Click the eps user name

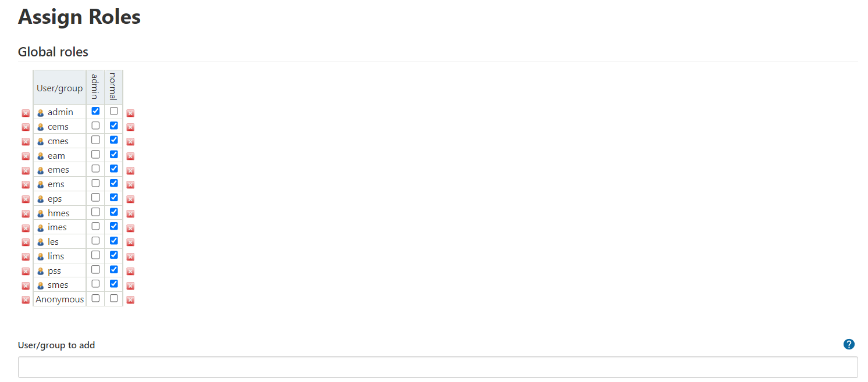(55, 199)
